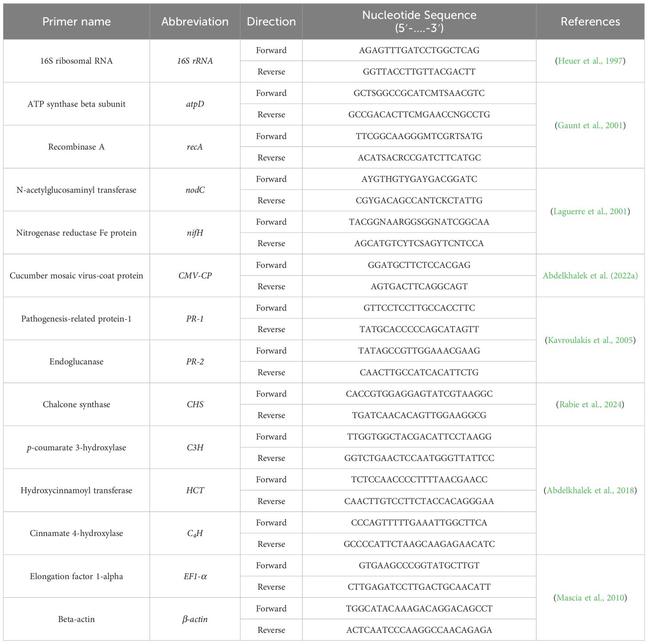Follow the Rabie et al., 2024 link
This screenshot has width=648, height=644.
click(590, 405)
